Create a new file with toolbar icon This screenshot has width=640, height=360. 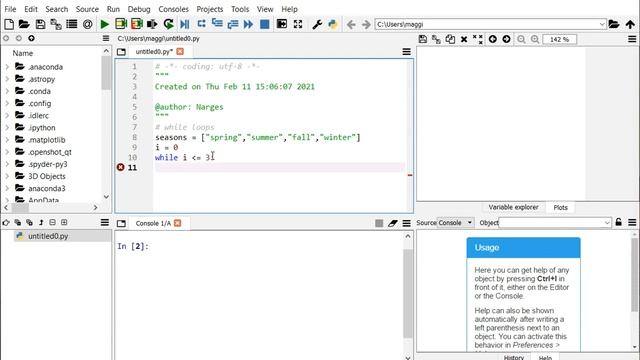[9, 24]
